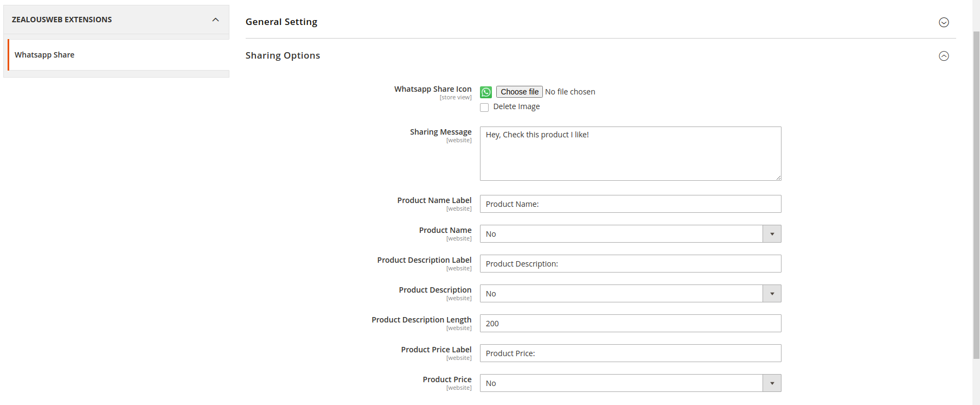Click the ZEALOUSWEB EXTENSIONS section header
The height and width of the screenshot is (405, 980).
(62, 20)
